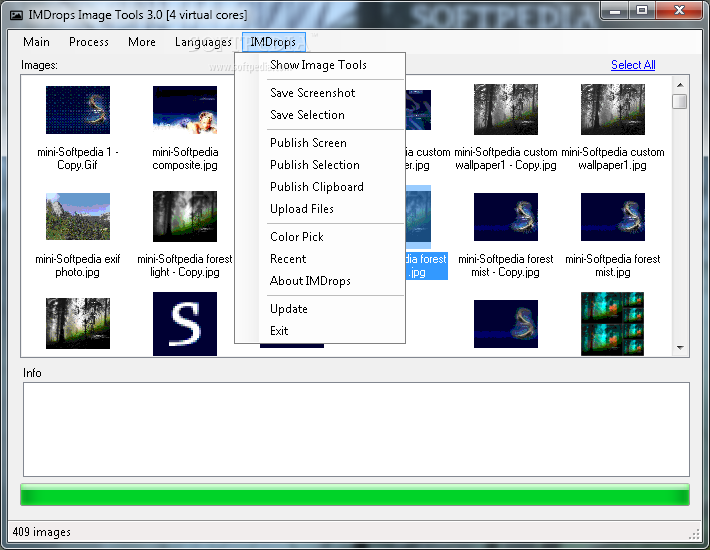Select mini-Softpedia exif photo.jpg thumbnail

78,216
